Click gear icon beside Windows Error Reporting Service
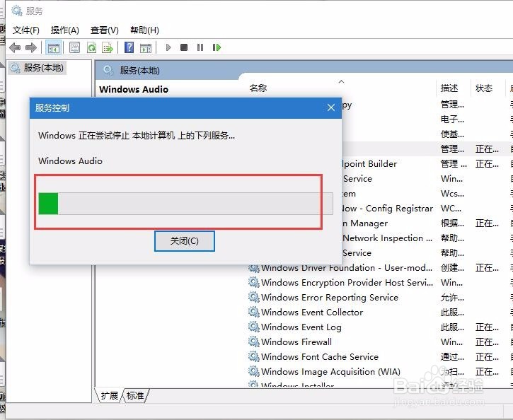The width and height of the screenshot is (513, 420). (x=253, y=297)
